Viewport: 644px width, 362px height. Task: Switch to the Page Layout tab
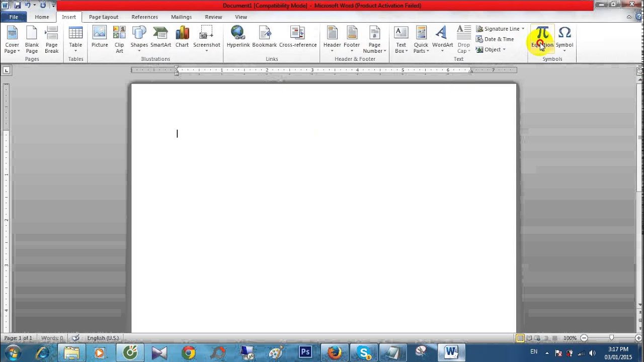(104, 17)
